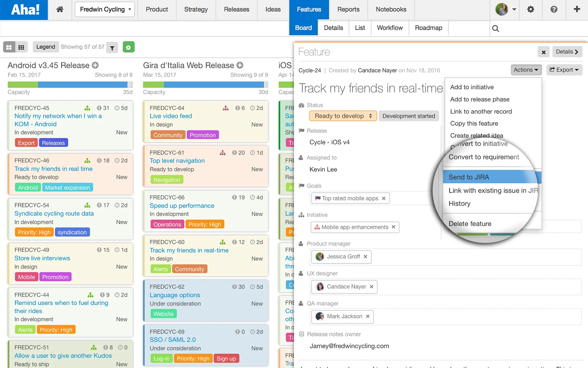Switch to the Workflow tab

pos(390,28)
